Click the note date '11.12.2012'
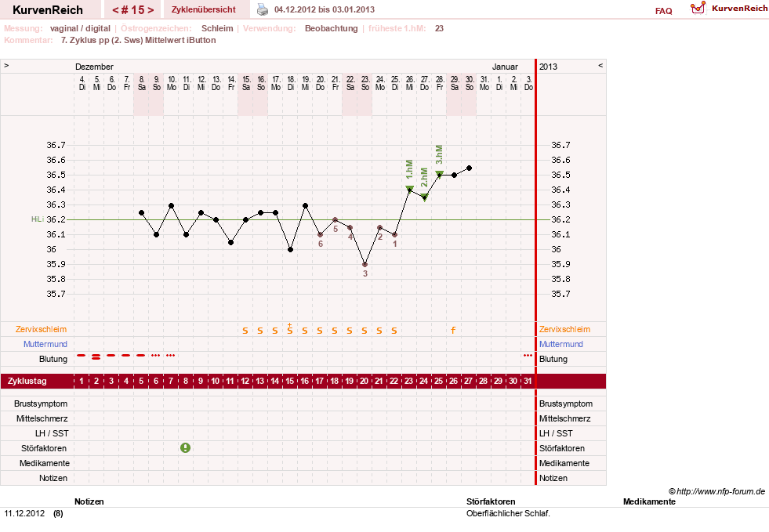This screenshot has height=532, width=769. tap(24, 513)
